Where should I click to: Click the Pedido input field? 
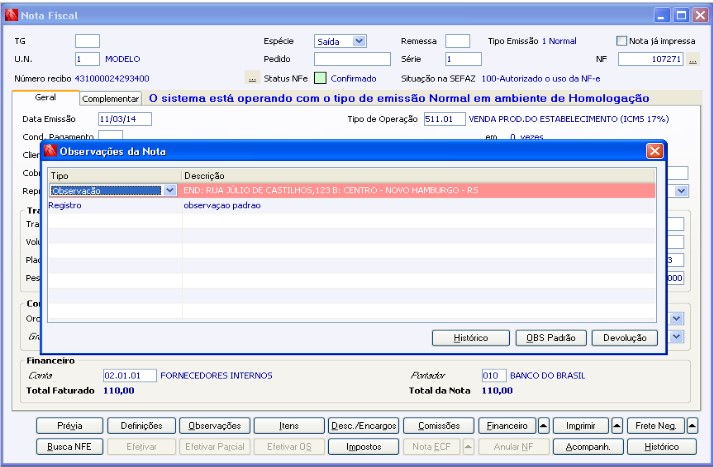point(352,59)
